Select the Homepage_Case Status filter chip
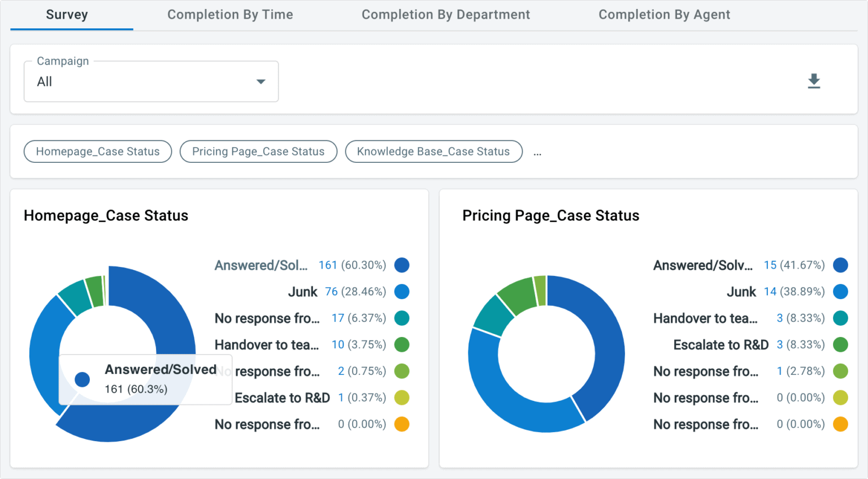The width and height of the screenshot is (868, 479). [x=98, y=152]
